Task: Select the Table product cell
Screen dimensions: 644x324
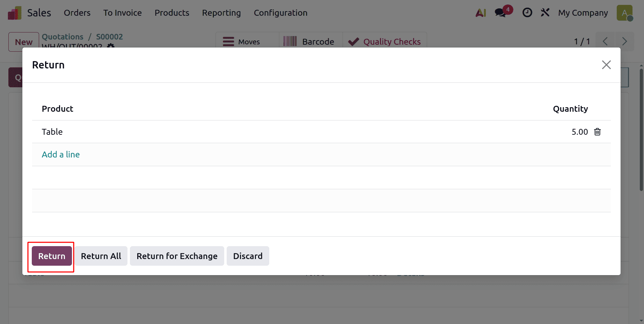Action: [52, 132]
